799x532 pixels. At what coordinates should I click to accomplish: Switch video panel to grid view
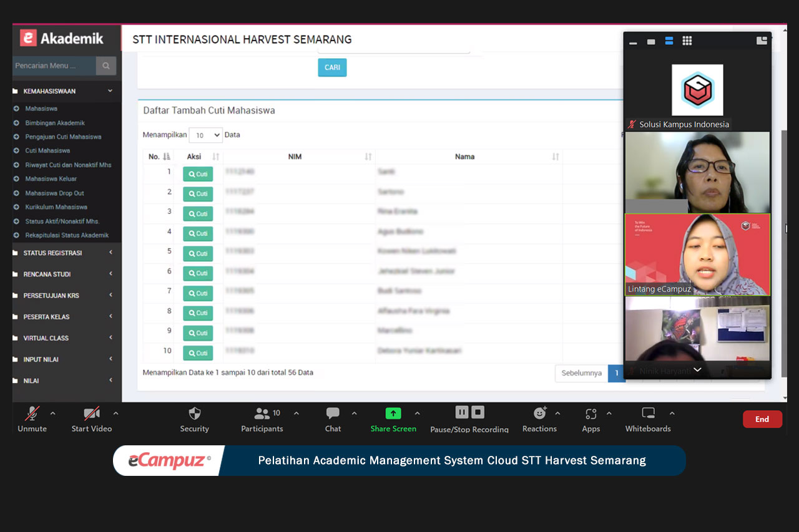[687, 41]
